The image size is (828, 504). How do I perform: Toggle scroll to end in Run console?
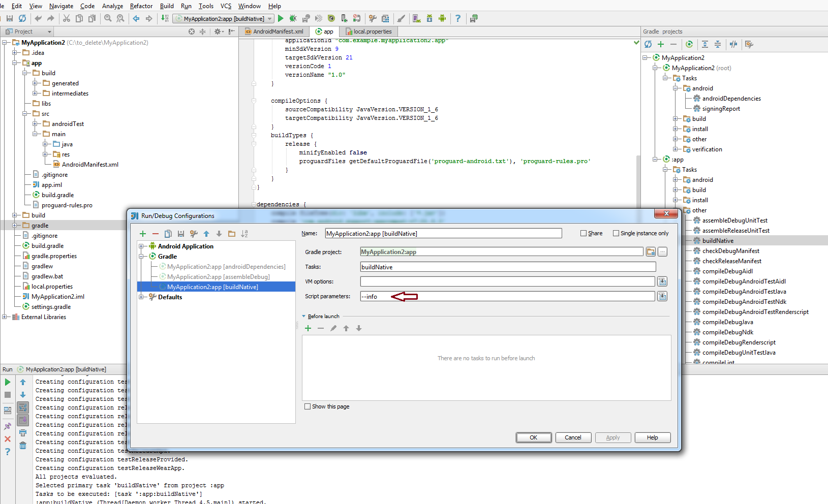click(23, 420)
